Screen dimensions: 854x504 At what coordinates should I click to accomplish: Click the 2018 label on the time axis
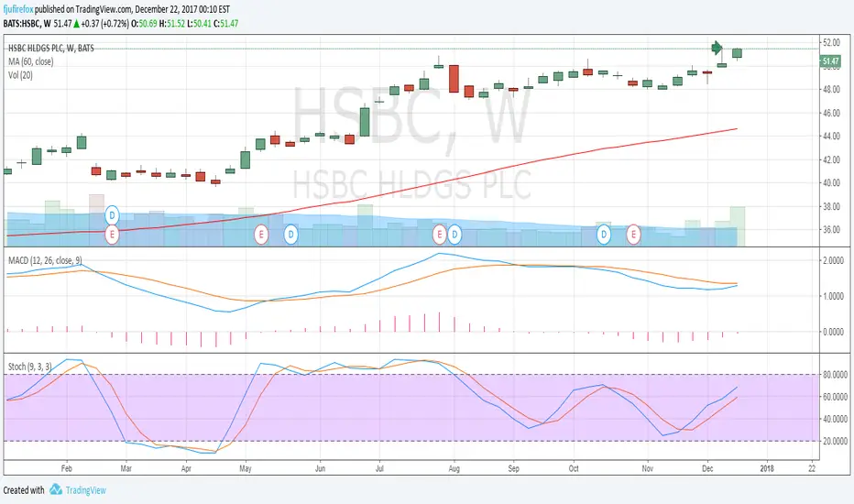[767, 468]
